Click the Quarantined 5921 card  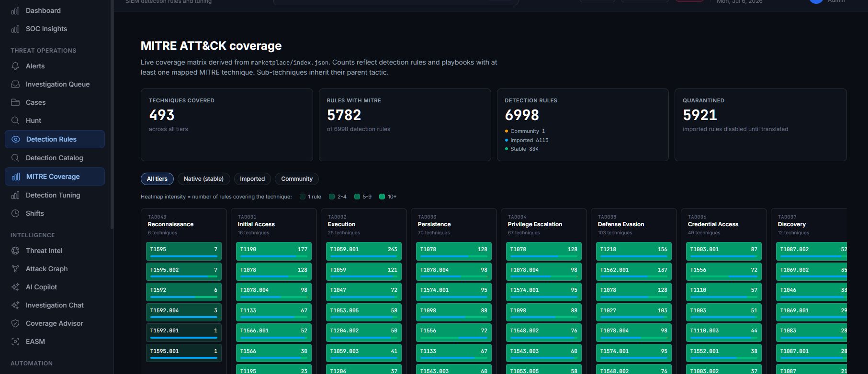coord(761,125)
